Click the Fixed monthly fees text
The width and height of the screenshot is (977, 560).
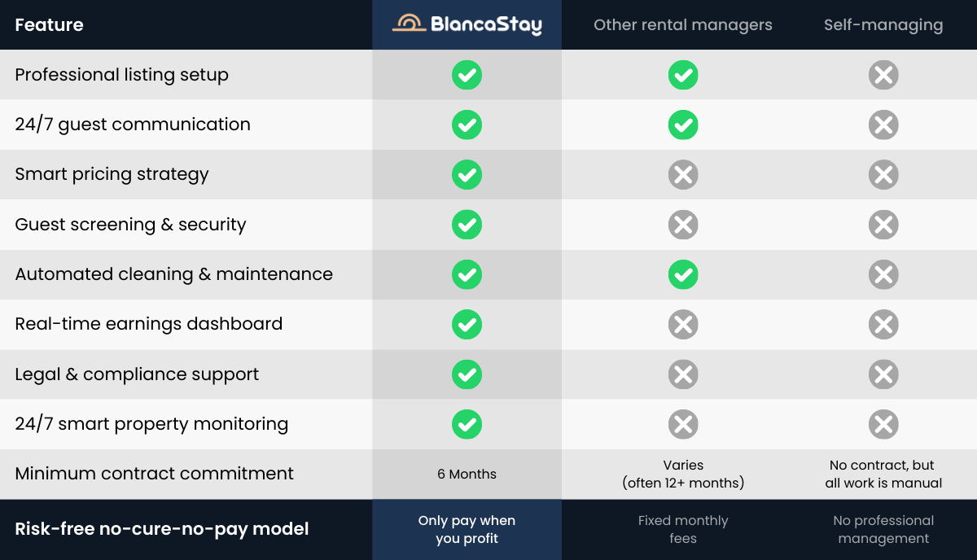683,530
